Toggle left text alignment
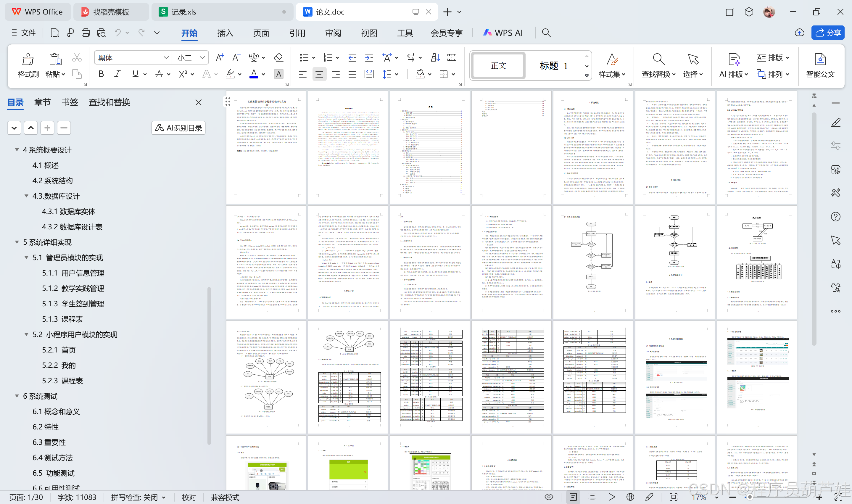 click(x=302, y=74)
